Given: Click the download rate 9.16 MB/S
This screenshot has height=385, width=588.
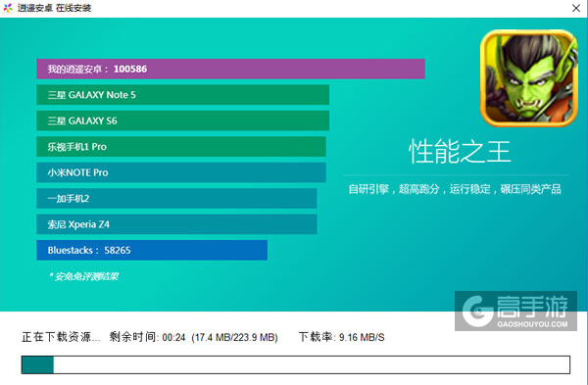Looking at the screenshot, I should [x=362, y=337].
